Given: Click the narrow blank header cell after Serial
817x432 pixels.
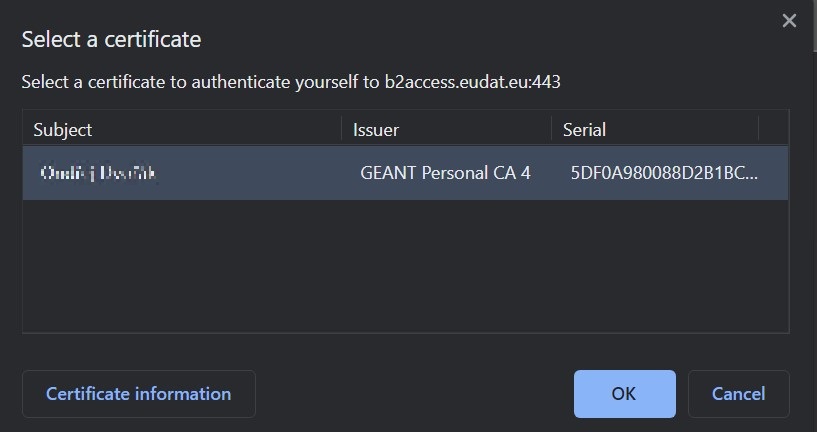Looking at the screenshot, I should click(773, 130).
